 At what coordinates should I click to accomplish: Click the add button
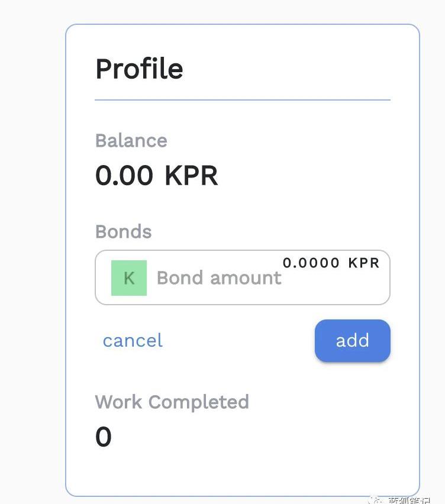click(352, 340)
